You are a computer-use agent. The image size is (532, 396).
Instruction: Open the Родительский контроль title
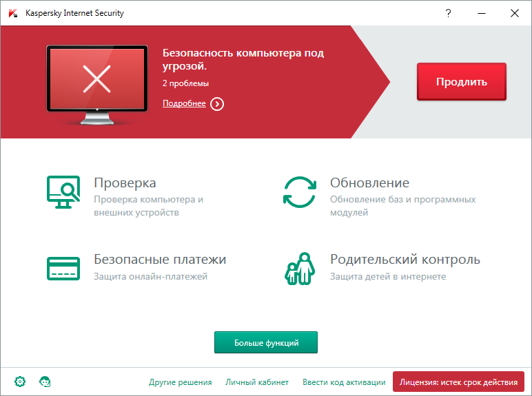[405, 260]
